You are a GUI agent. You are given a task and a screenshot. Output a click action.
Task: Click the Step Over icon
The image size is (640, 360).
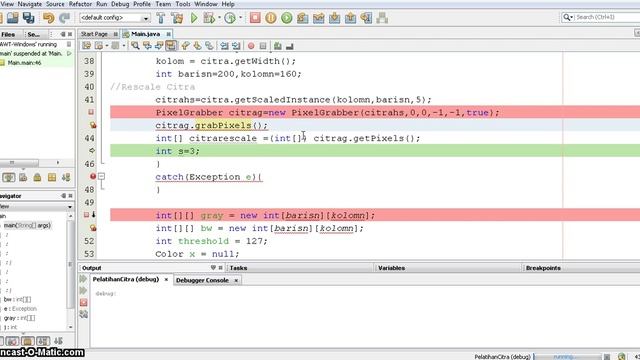pos(302,18)
